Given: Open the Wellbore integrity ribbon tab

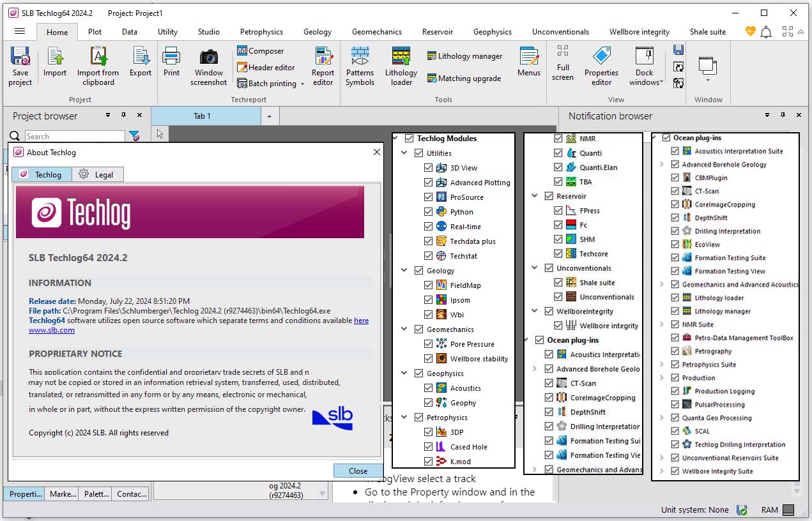Looking at the screenshot, I should pos(640,32).
